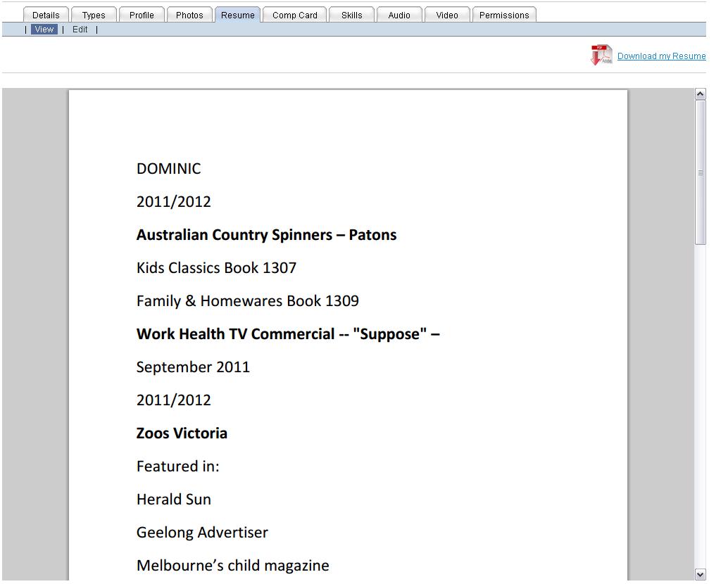The width and height of the screenshot is (728, 584).
Task: Open the Download my Resume link
Action: pyautogui.click(x=661, y=56)
